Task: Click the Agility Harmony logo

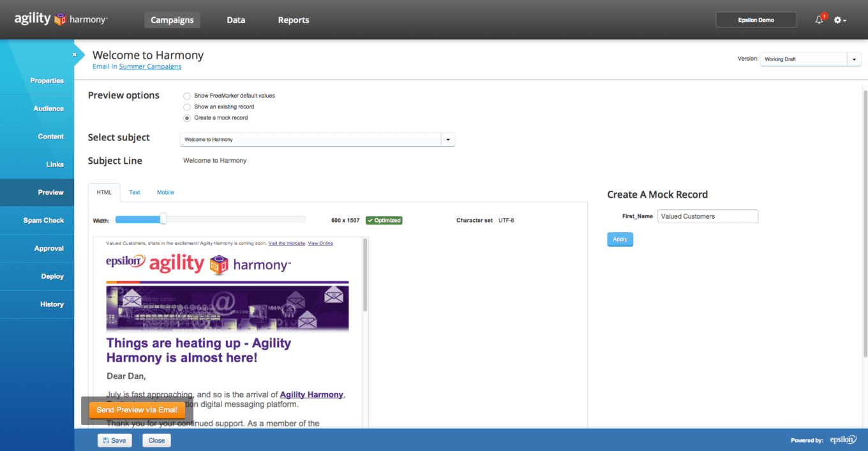Action: coord(61,19)
